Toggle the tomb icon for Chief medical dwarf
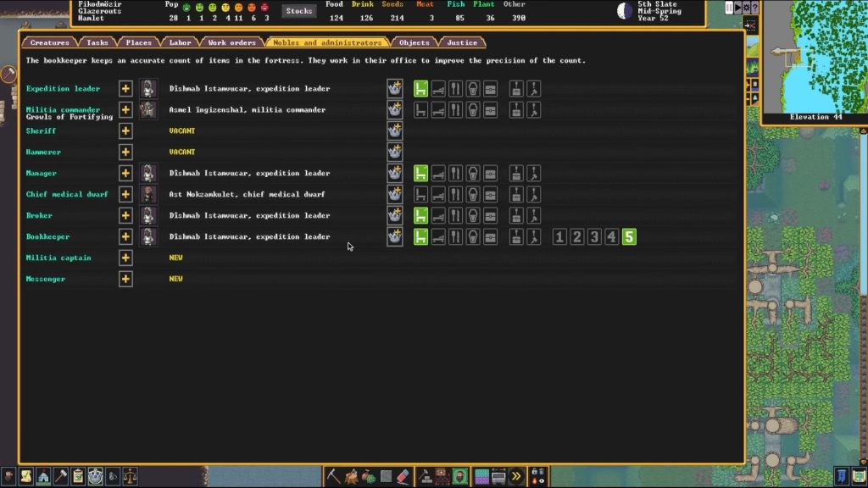This screenshot has height=488, width=868. coord(473,194)
